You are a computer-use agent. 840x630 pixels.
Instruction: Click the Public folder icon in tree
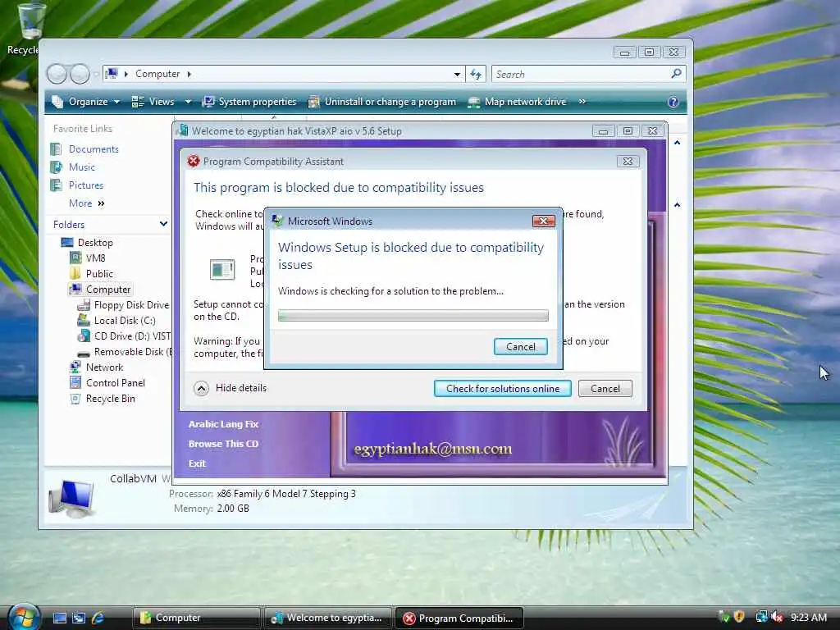click(75, 274)
